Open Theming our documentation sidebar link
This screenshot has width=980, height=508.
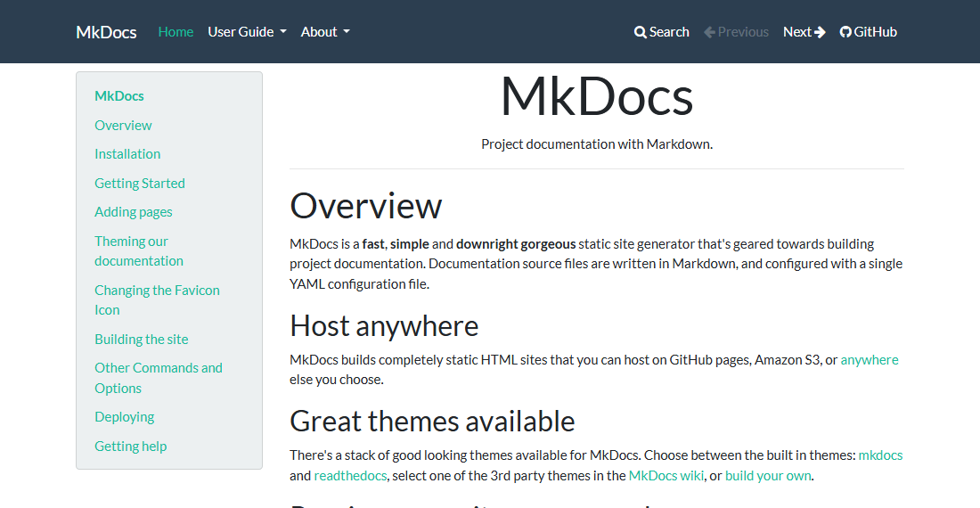[x=139, y=250]
